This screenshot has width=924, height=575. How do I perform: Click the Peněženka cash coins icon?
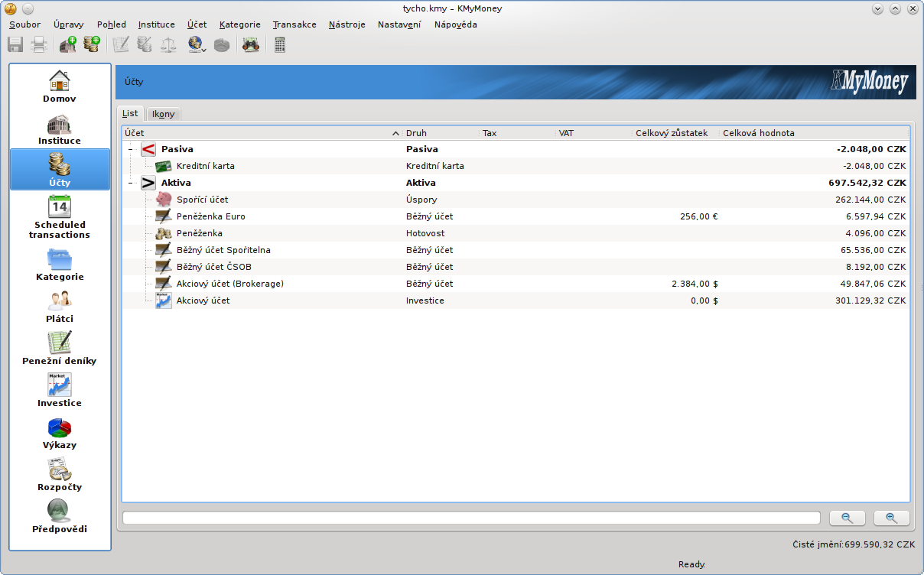(164, 233)
